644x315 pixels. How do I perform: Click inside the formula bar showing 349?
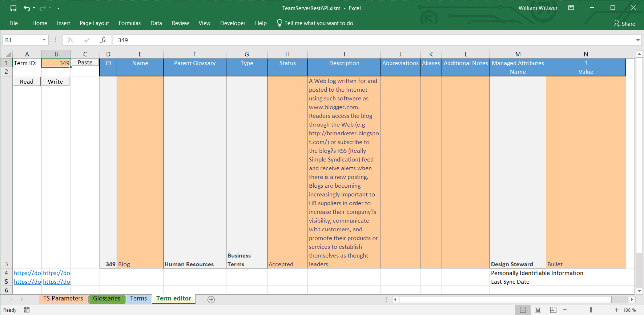pos(374,40)
